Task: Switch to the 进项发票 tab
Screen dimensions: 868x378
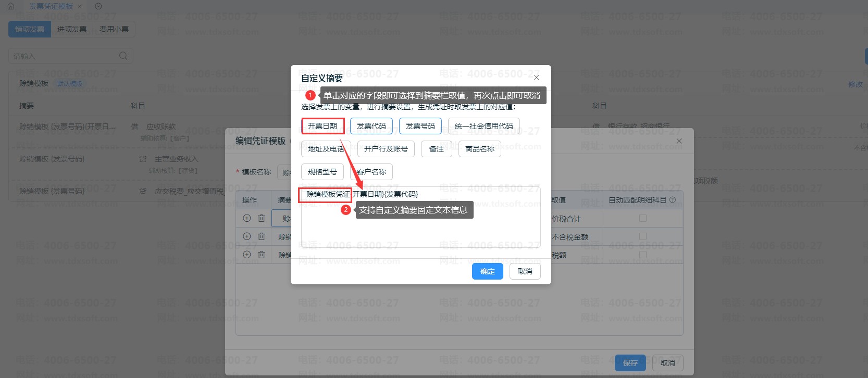Action: (x=72, y=29)
